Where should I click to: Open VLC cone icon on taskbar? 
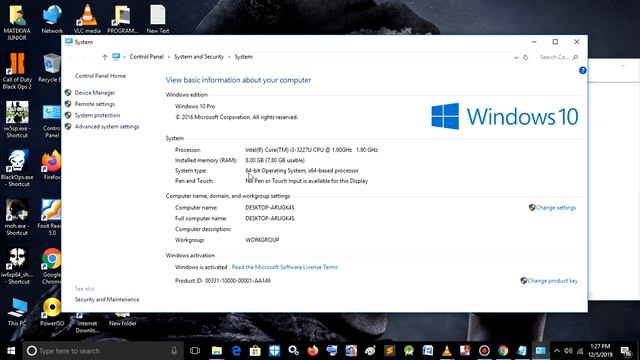tap(447, 351)
